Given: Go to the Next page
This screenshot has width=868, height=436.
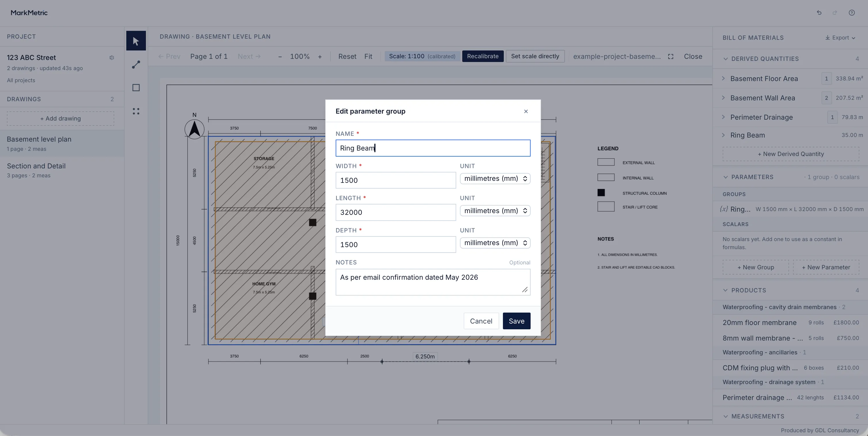Looking at the screenshot, I should point(249,57).
